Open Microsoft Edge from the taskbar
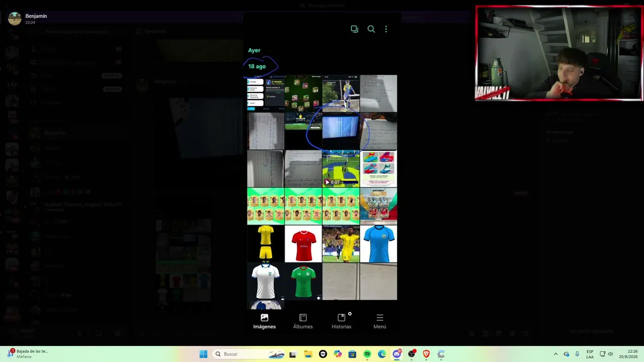The image size is (644, 362). [382, 354]
